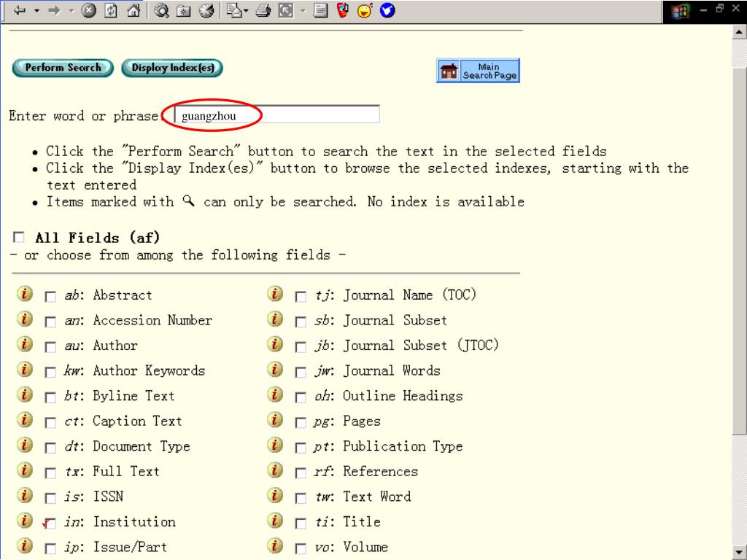Open dropdown beside the full-screen icon
This screenshot has height=560, width=747.
pos(303,10)
